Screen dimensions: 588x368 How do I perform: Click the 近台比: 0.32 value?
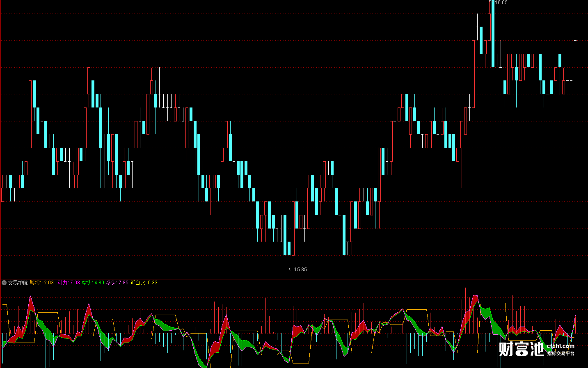coord(144,283)
